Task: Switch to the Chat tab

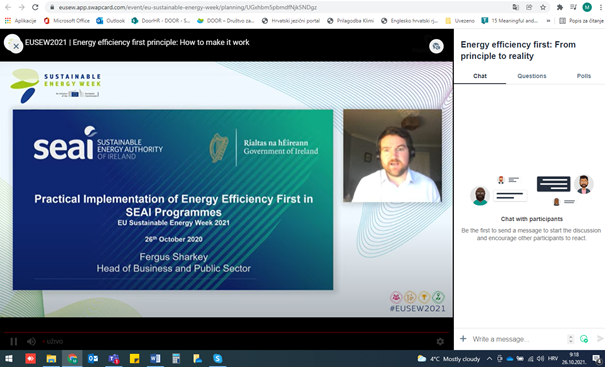Action: click(480, 76)
